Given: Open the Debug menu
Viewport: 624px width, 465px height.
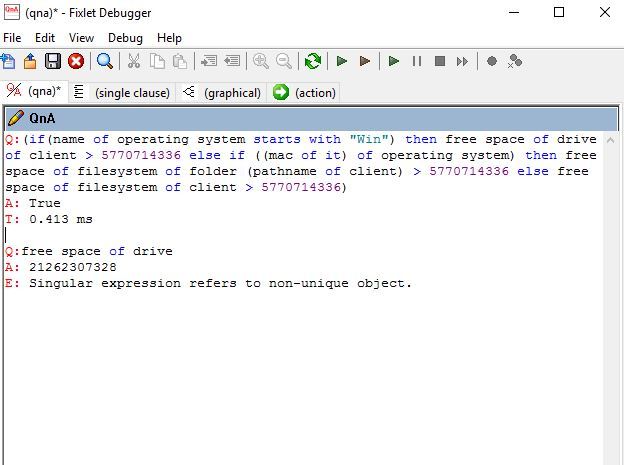Looking at the screenshot, I should coord(125,38).
